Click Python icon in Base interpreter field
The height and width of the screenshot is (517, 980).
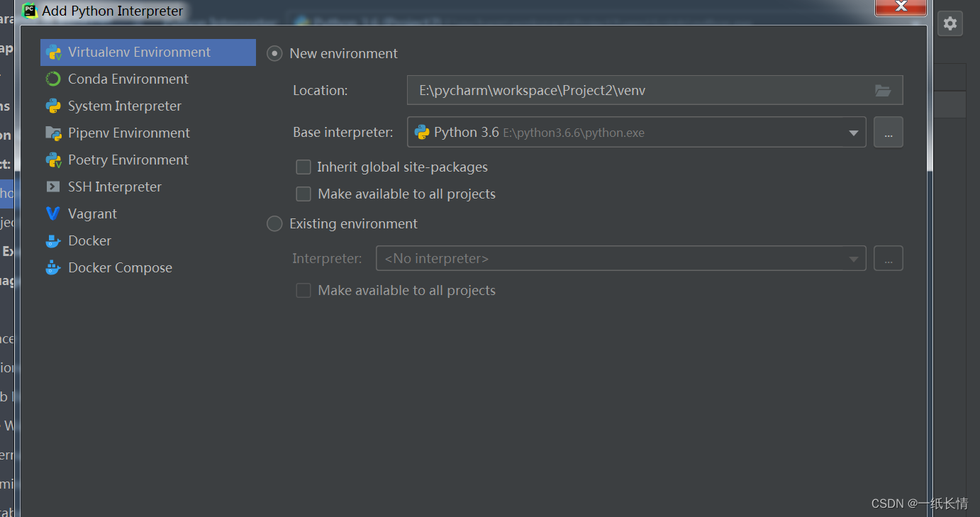(x=422, y=133)
